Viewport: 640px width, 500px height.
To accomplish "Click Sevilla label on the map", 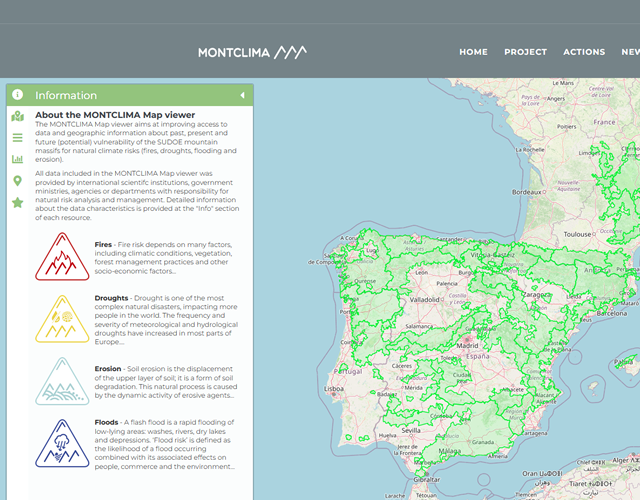I will (411, 430).
